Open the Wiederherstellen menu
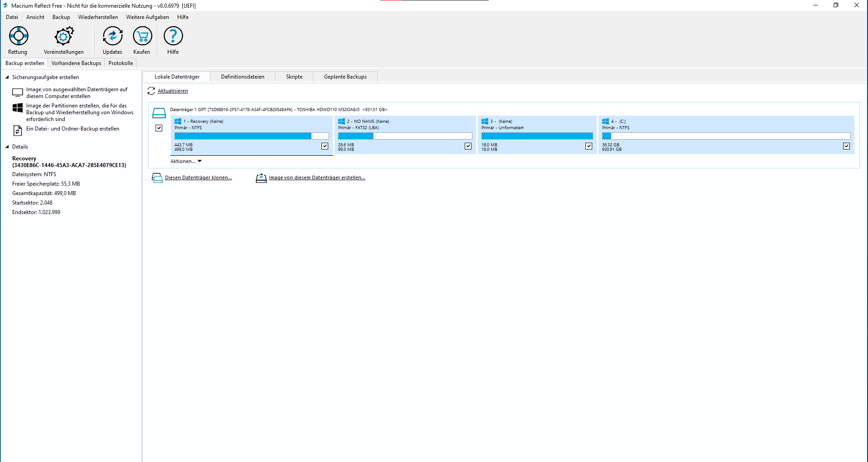 click(98, 17)
